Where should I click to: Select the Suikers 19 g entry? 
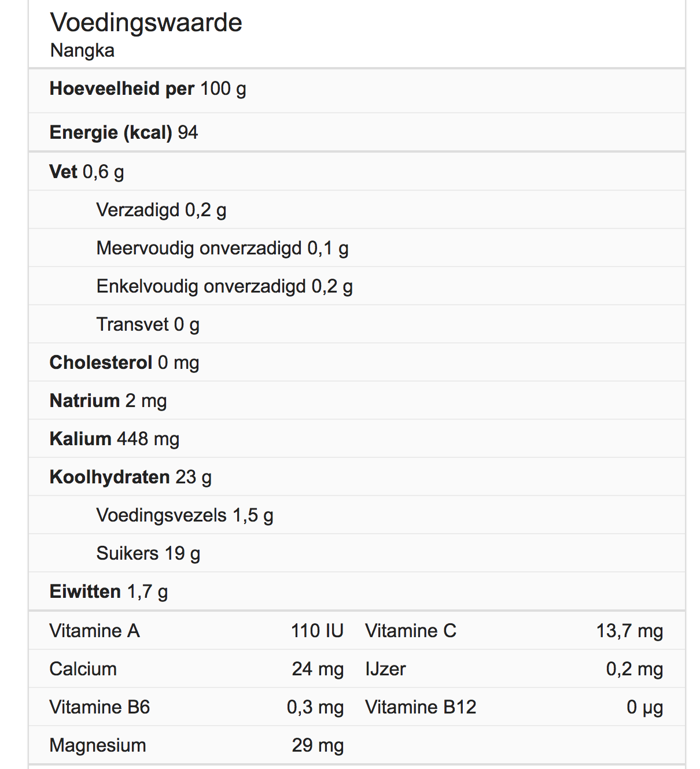(x=148, y=554)
